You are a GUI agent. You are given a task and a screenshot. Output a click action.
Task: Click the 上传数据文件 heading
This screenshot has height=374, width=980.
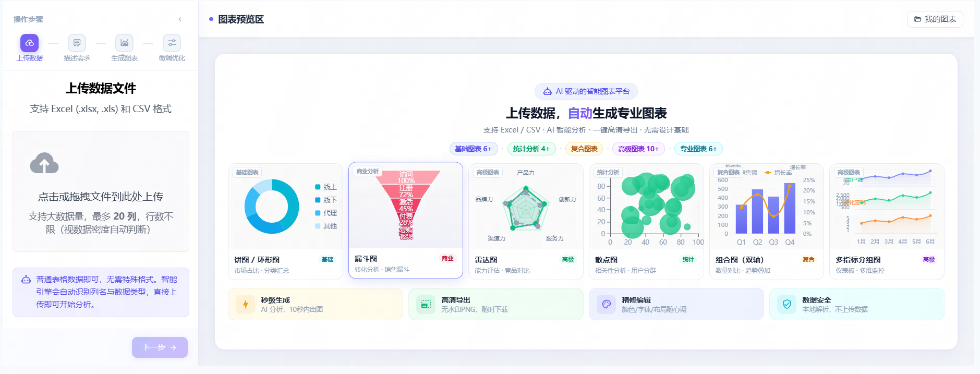(101, 88)
